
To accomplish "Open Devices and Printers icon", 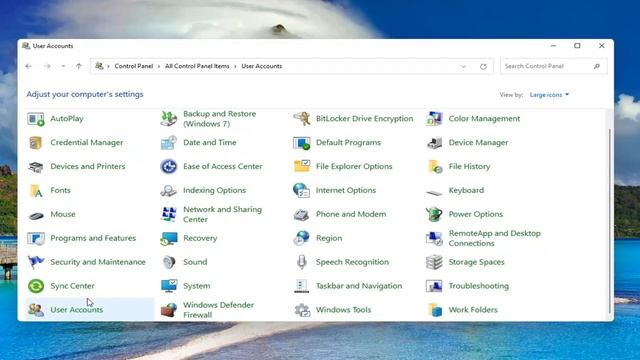I will click(36, 167).
